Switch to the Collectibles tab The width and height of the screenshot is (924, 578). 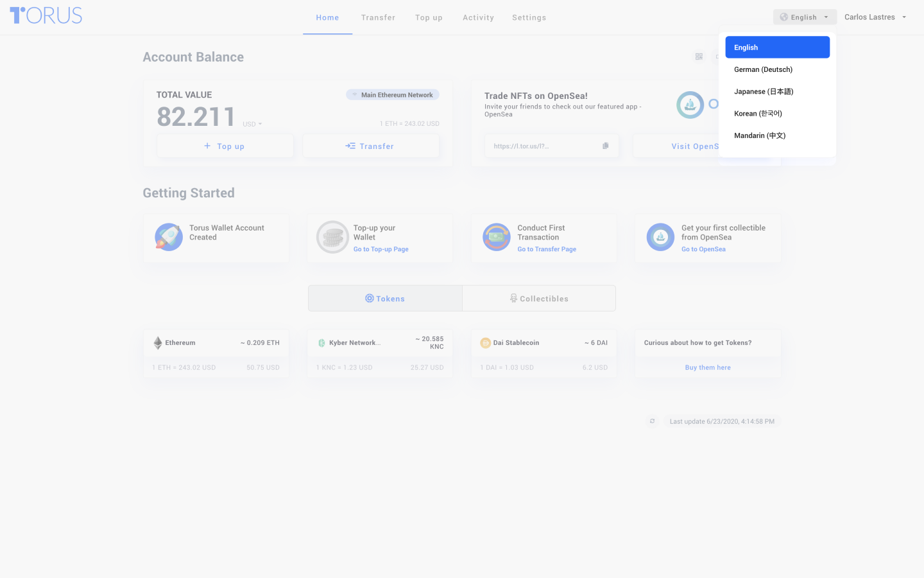pyautogui.click(x=539, y=299)
